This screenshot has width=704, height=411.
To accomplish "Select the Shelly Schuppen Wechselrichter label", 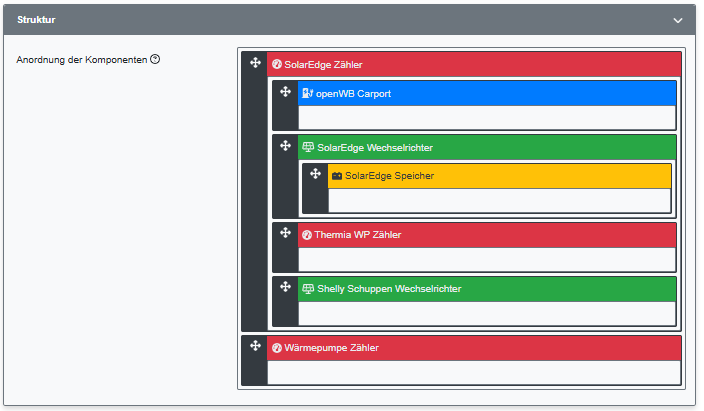I will (x=389, y=289).
